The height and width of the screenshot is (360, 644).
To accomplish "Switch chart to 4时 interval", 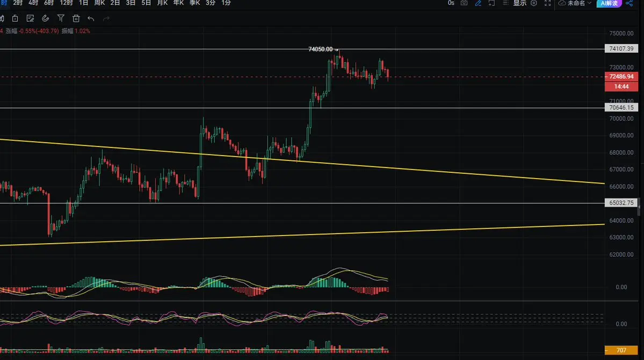I will pos(33,3).
